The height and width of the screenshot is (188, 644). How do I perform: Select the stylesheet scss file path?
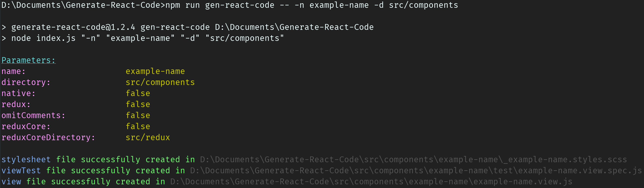point(413,160)
